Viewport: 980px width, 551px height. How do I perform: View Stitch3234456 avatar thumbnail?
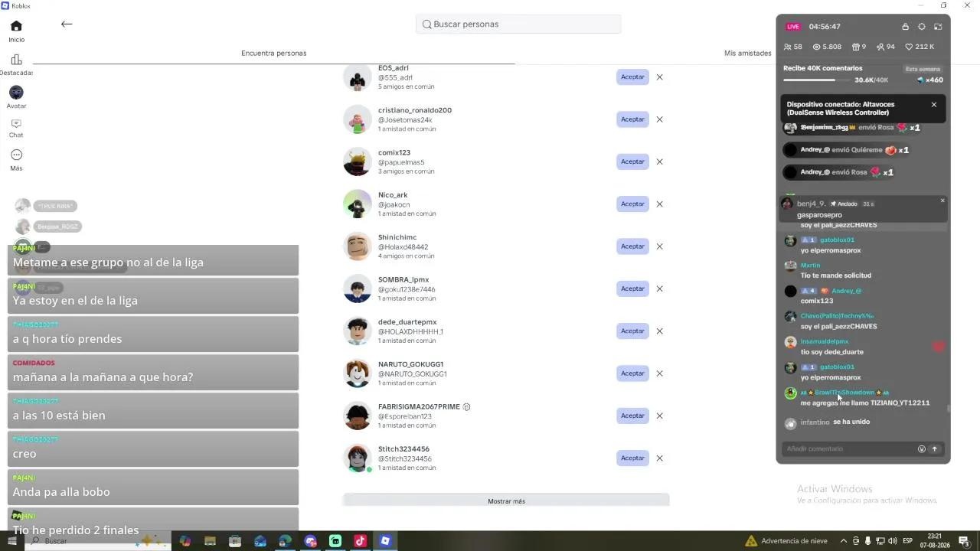(357, 458)
